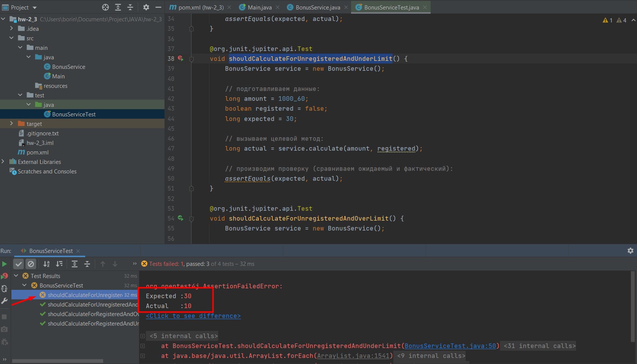Toggle Show Ignored tests button
Image resolution: width=637 pixels, height=364 pixels.
coord(31,264)
